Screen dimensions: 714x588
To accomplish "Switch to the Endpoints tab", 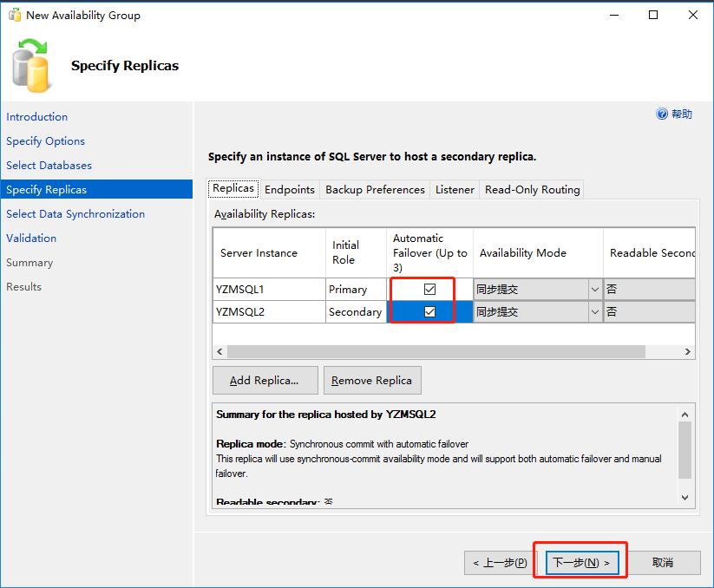I will click(x=290, y=189).
